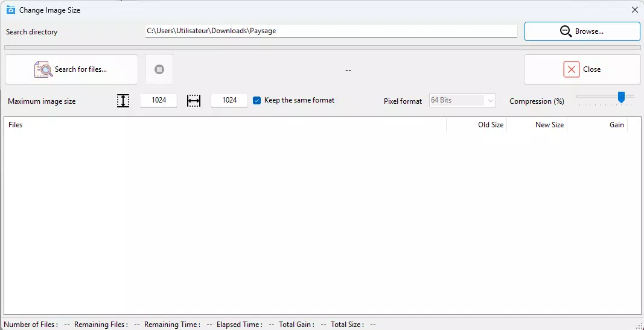Click the Remaining Files status entry
Screen dimensions: 644x330
[107, 324]
